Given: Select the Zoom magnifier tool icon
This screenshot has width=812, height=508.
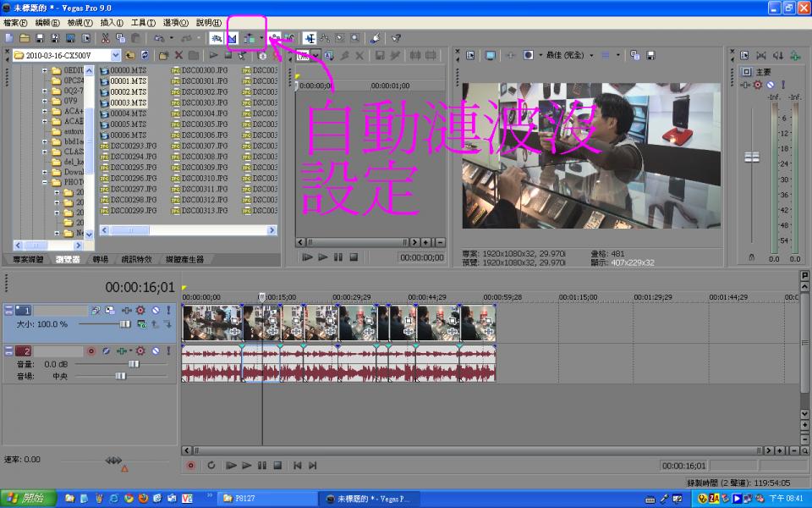Looking at the screenshot, I should pos(354,38).
